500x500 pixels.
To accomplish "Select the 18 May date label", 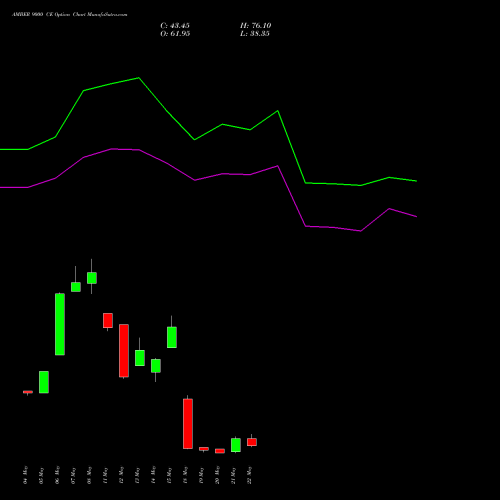I will pyautogui.click(x=186, y=475).
